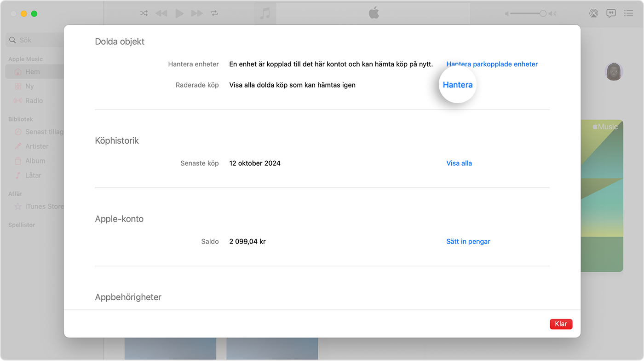Click the Dolda objekt heading

(120, 41)
